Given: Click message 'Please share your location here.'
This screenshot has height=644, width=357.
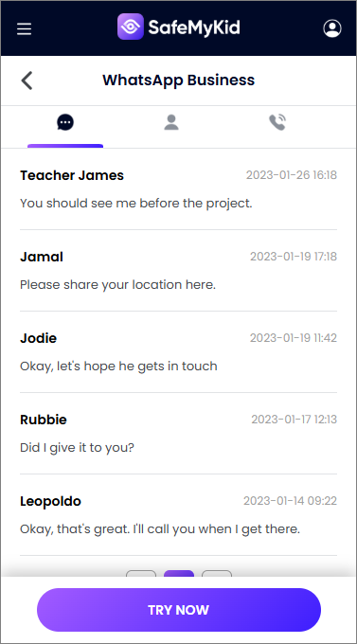Looking at the screenshot, I should [118, 285].
